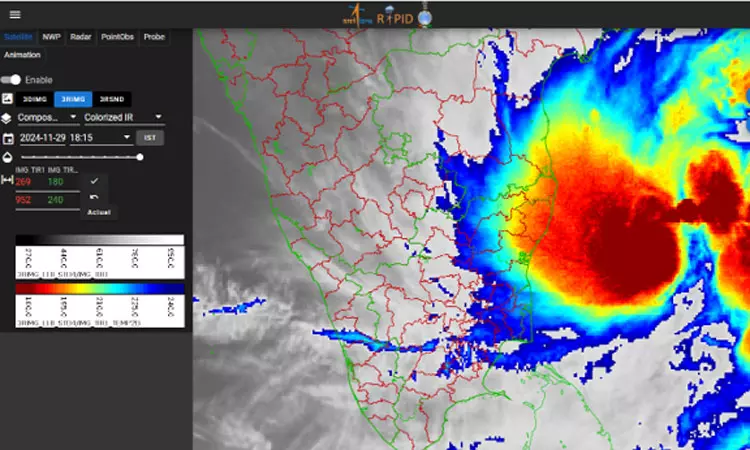Image resolution: width=750 pixels, height=450 pixels.
Task: Click the calendar icon beside the date
Action: point(8,137)
